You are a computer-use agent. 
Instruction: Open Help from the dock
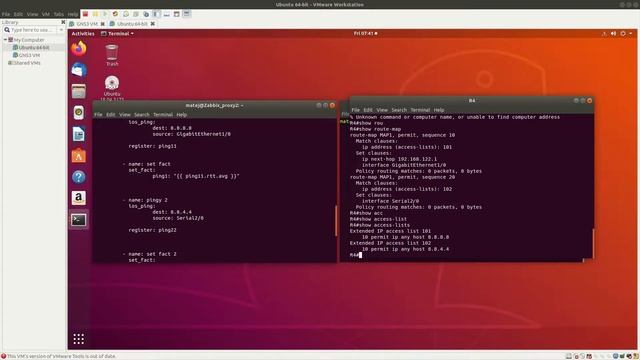click(79, 177)
